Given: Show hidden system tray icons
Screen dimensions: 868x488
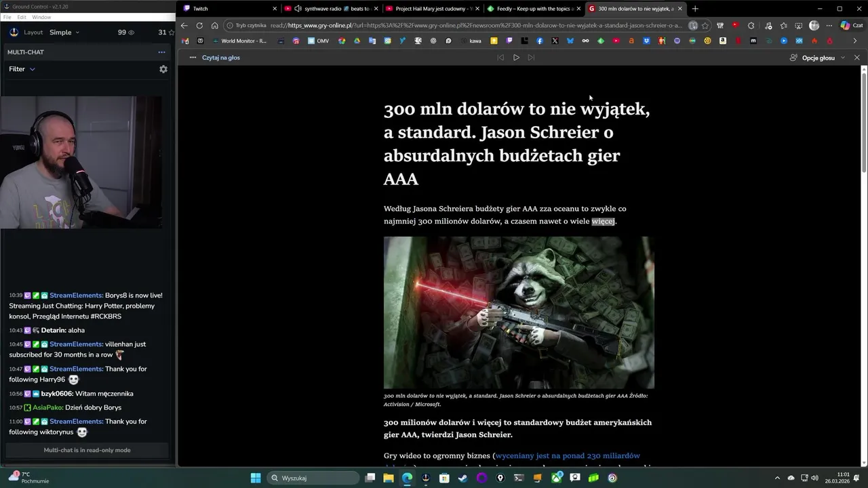Looking at the screenshot, I should coord(778,478).
